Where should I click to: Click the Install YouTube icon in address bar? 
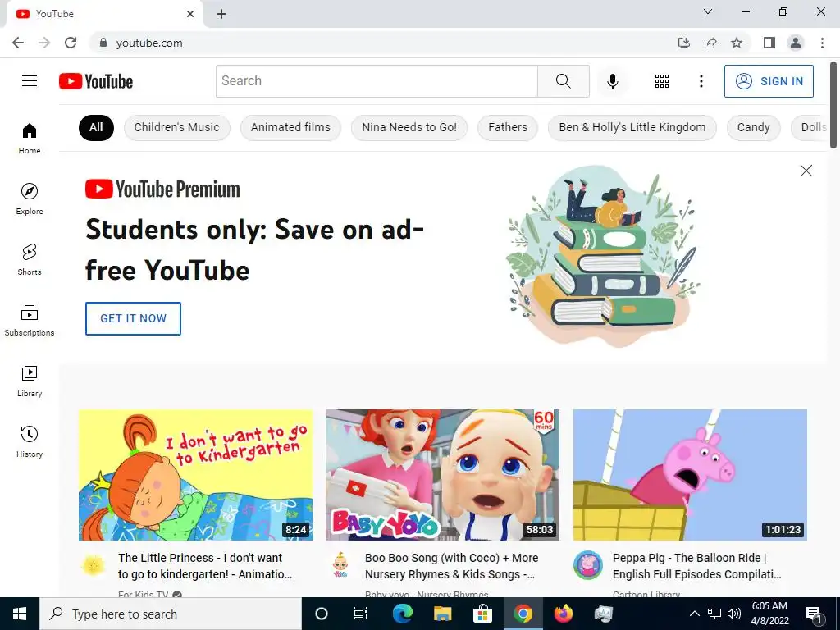coord(684,43)
